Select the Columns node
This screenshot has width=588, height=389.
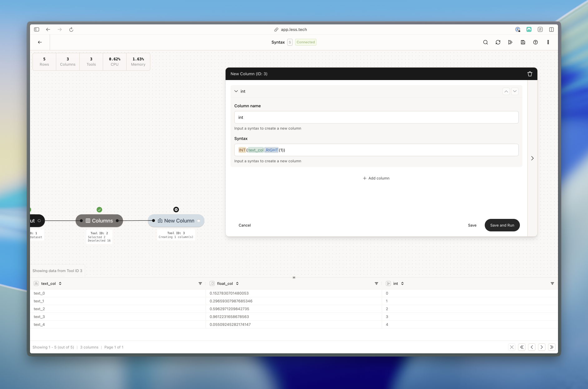pos(99,221)
